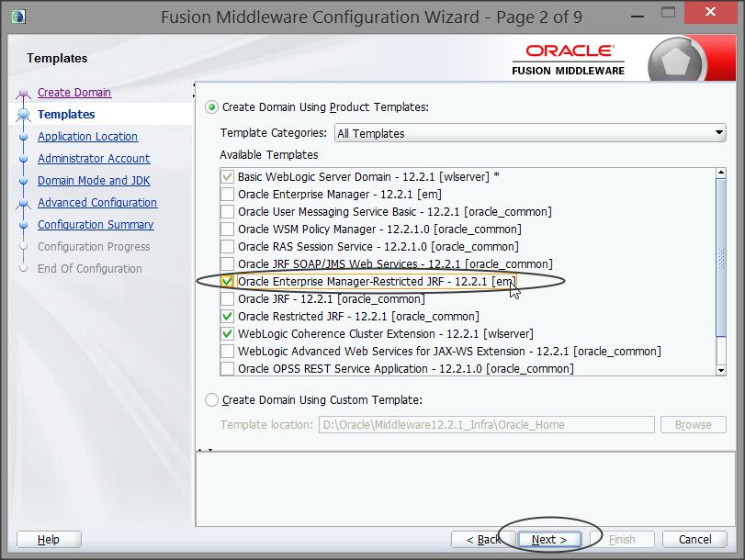745x560 pixels.
Task: Click the disabled Finish button
Action: (x=622, y=540)
